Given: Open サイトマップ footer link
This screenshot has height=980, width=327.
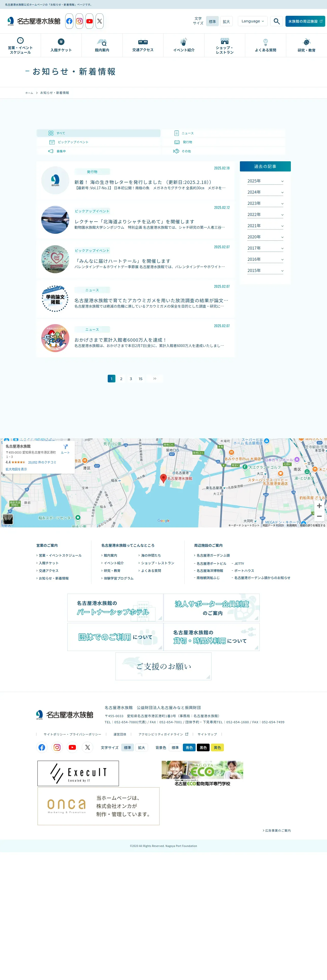Looking at the screenshot, I should [x=207, y=734].
